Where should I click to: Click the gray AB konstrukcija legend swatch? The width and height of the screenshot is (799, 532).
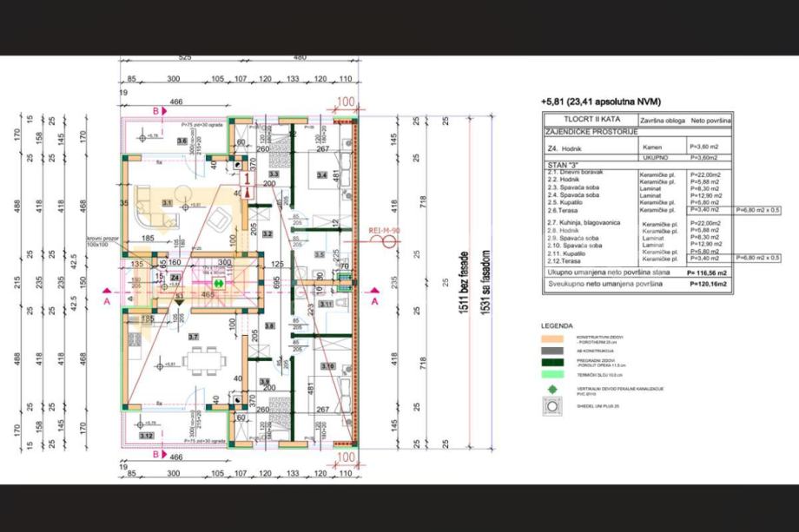(x=552, y=350)
